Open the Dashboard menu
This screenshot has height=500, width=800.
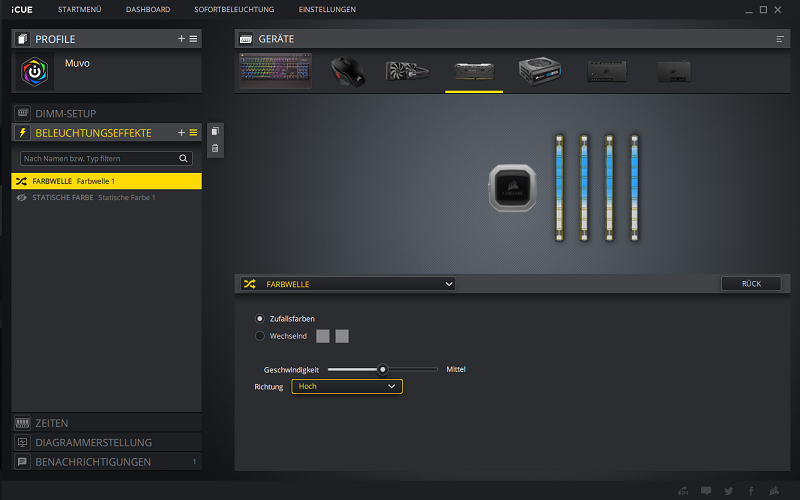148,9
